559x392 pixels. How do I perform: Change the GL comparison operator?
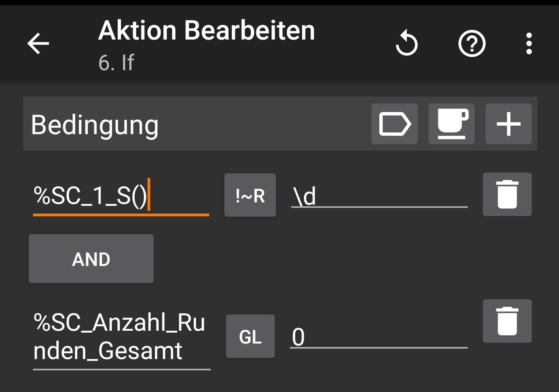point(250,336)
